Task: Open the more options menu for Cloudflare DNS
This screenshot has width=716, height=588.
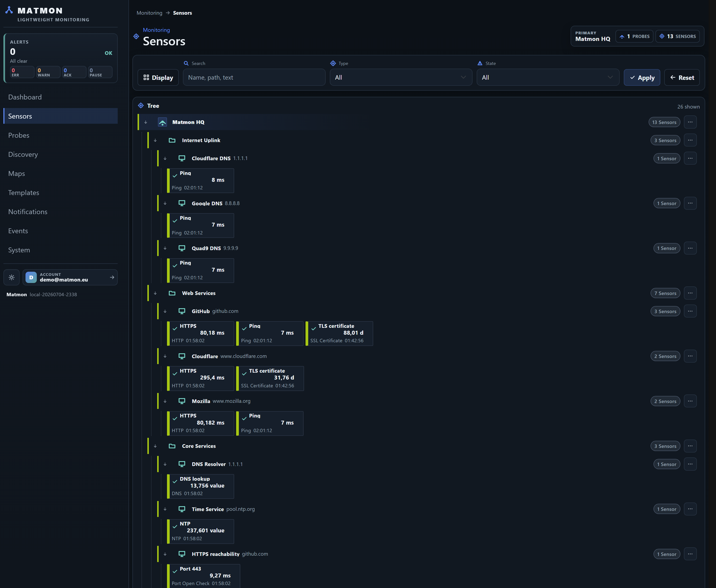Action: point(690,158)
